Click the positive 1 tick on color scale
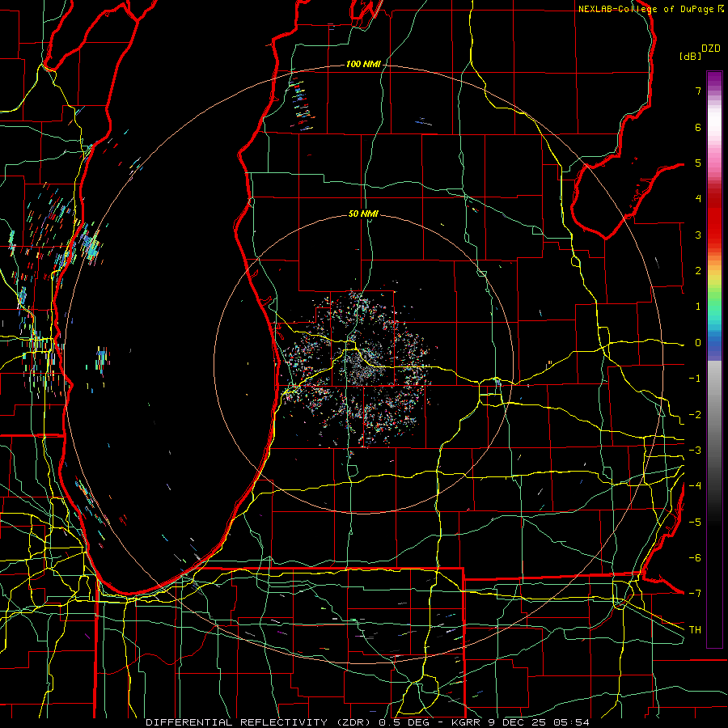Viewport: 728px width, 728px height. [x=698, y=307]
